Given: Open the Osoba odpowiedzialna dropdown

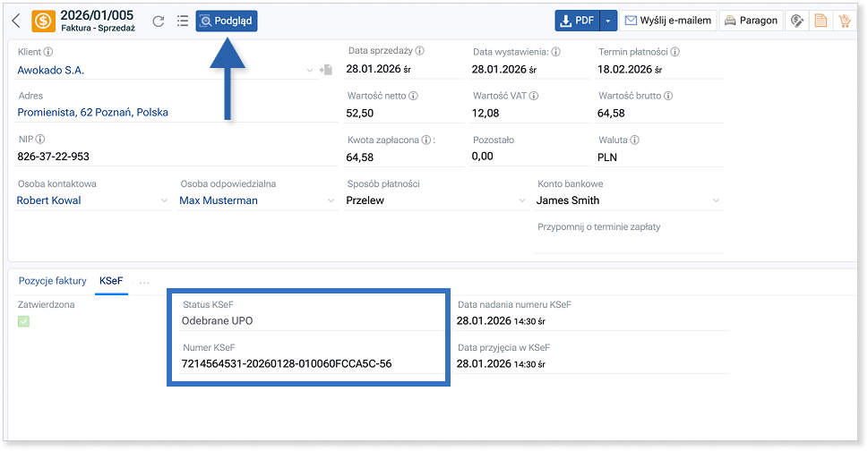Looking at the screenshot, I should (330, 201).
